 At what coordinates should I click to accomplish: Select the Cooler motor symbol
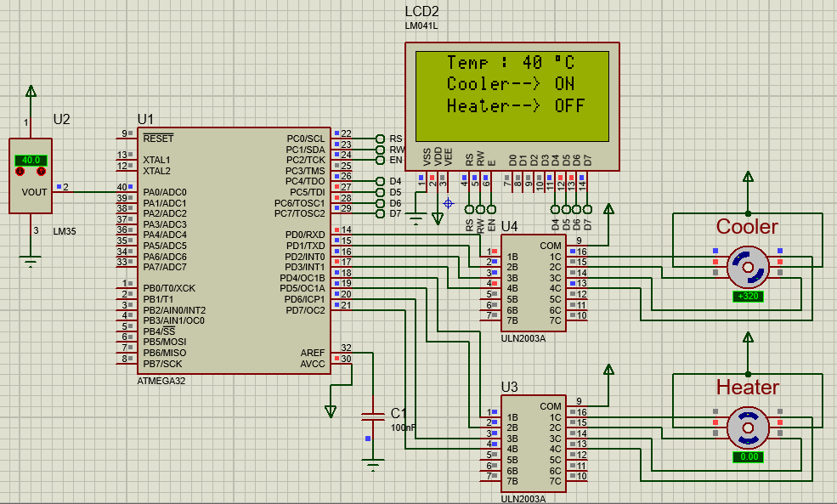748,266
